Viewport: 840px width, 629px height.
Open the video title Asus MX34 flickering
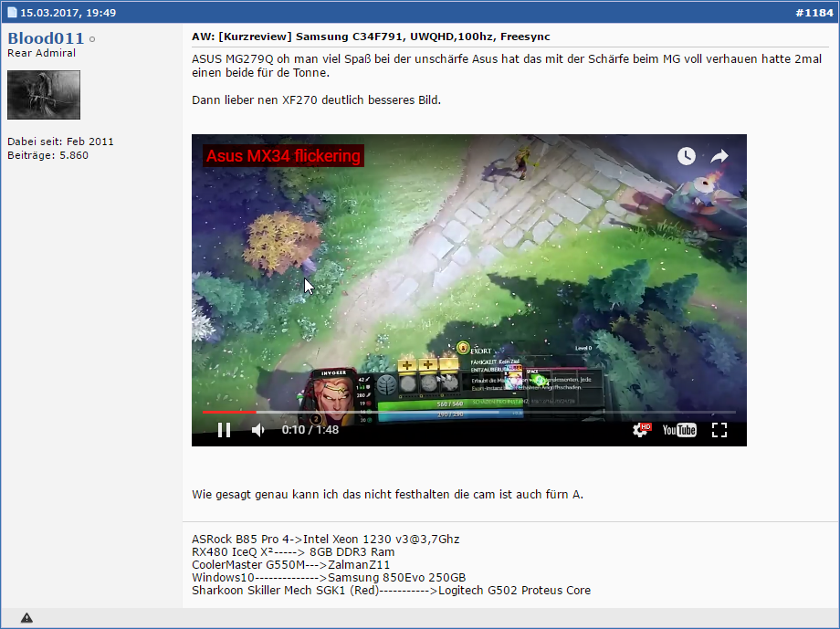[283, 156]
